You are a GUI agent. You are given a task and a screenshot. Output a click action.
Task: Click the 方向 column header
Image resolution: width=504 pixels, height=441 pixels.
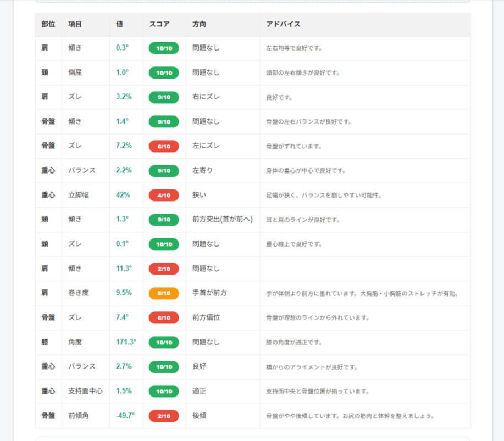(x=200, y=25)
